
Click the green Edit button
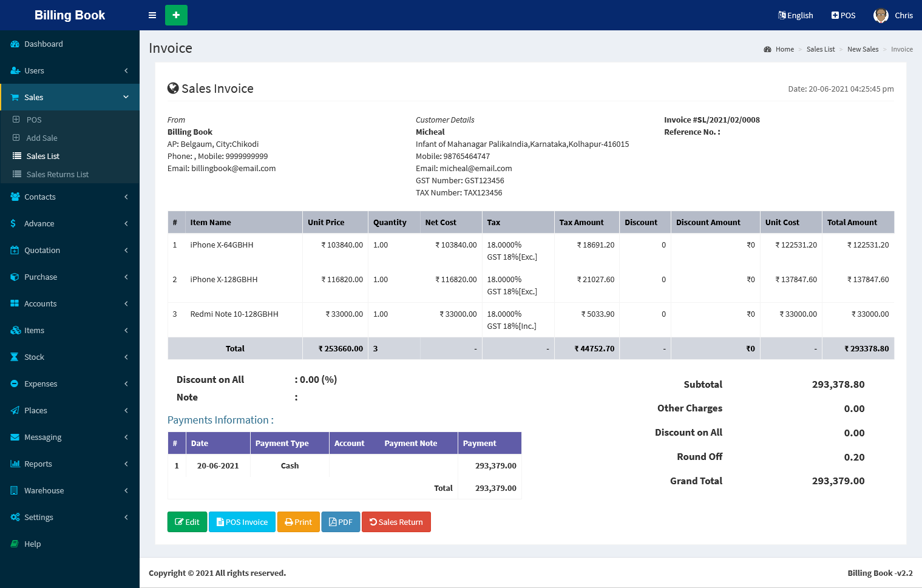click(187, 522)
